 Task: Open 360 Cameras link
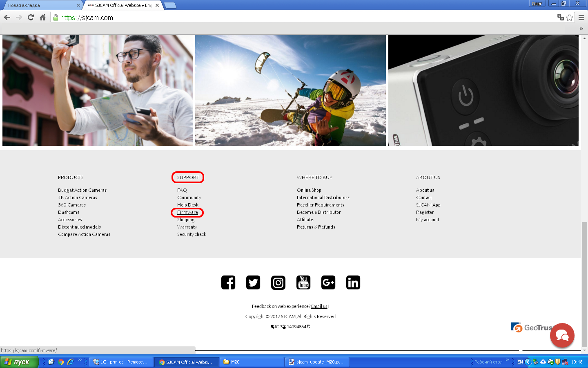pos(72,205)
